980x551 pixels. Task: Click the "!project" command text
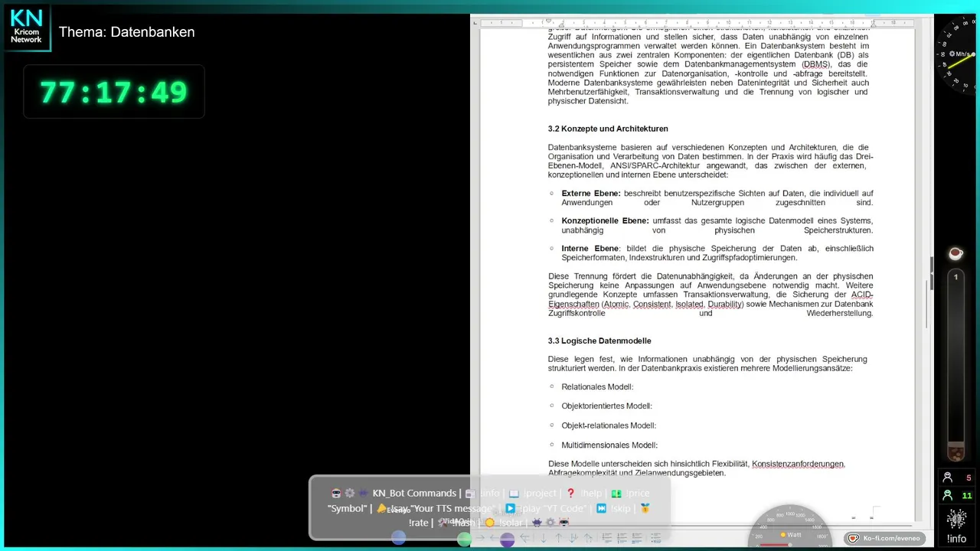[541, 494]
